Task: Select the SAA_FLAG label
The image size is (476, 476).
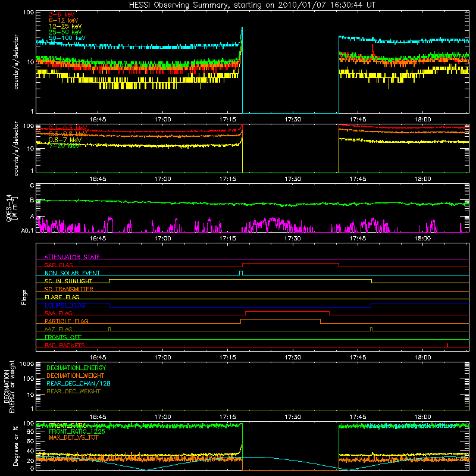Action: pos(58,313)
